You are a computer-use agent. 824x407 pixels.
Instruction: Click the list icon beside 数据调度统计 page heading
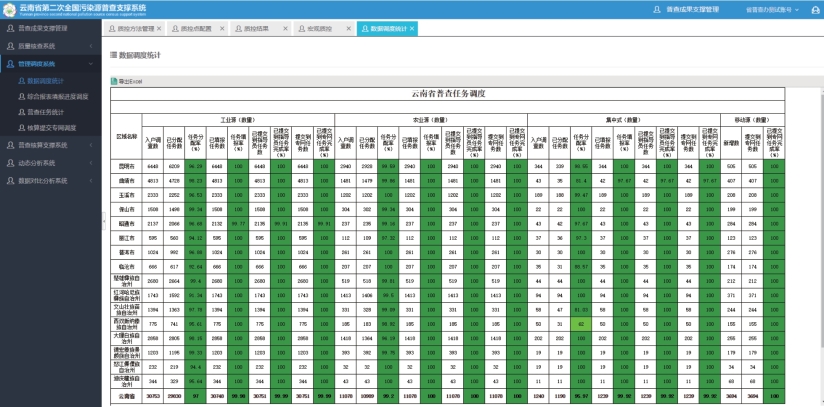(x=114, y=56)
